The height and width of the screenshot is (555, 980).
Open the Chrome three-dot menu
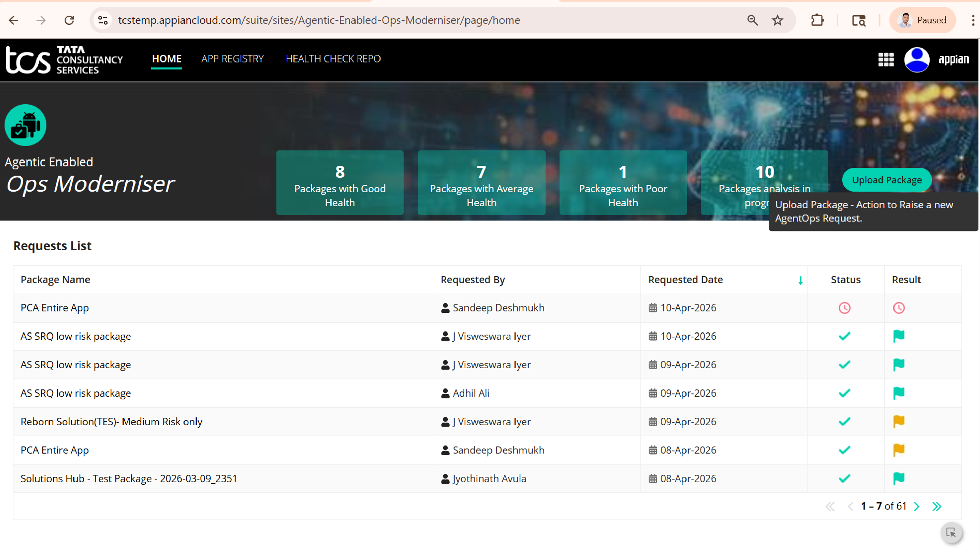coord(973,20)
